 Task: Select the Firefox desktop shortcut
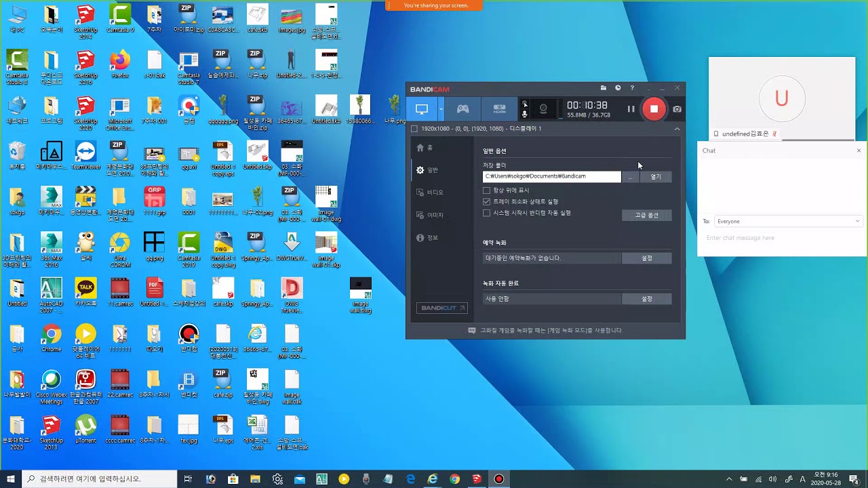[120, 64]
